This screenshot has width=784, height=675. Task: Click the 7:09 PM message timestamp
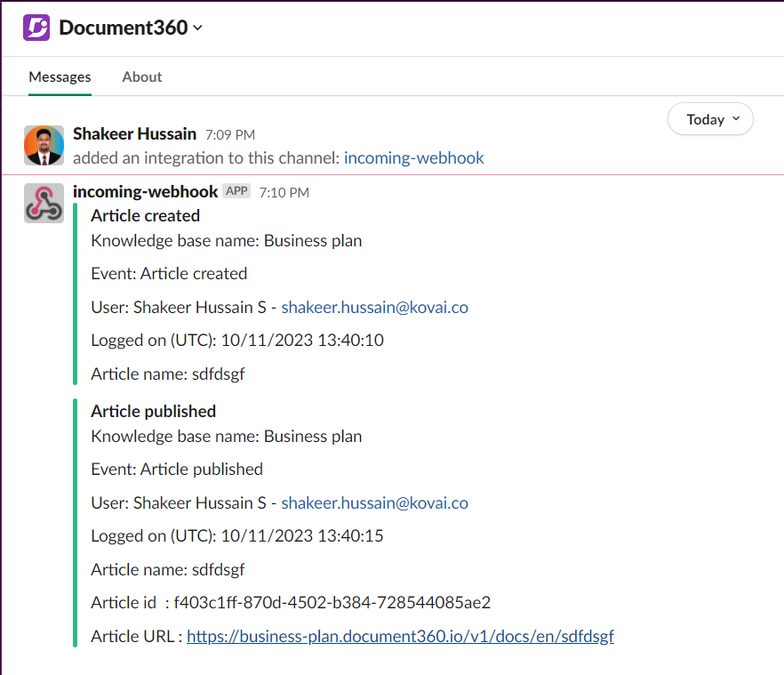tap(229, 135)
